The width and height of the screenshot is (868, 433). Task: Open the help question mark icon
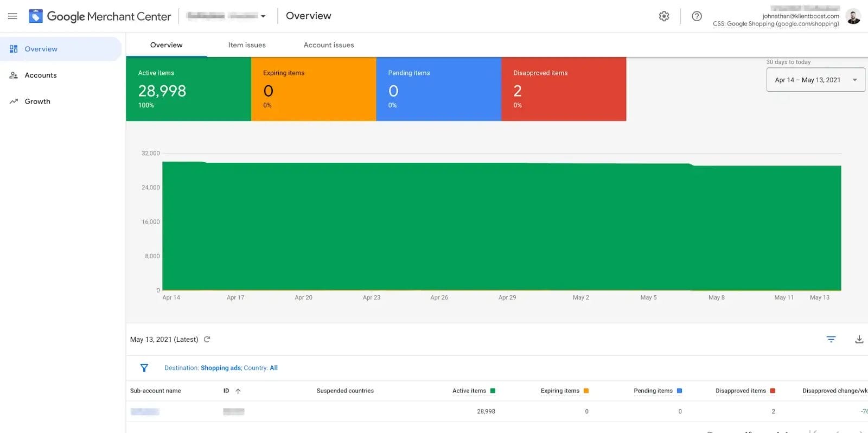click(x=697, y=16)
